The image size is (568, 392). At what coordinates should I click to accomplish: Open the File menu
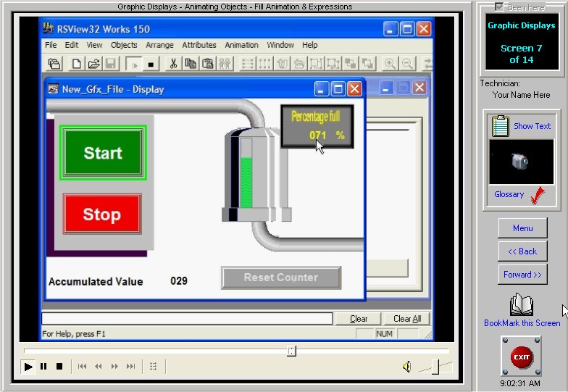coord(51,45)
